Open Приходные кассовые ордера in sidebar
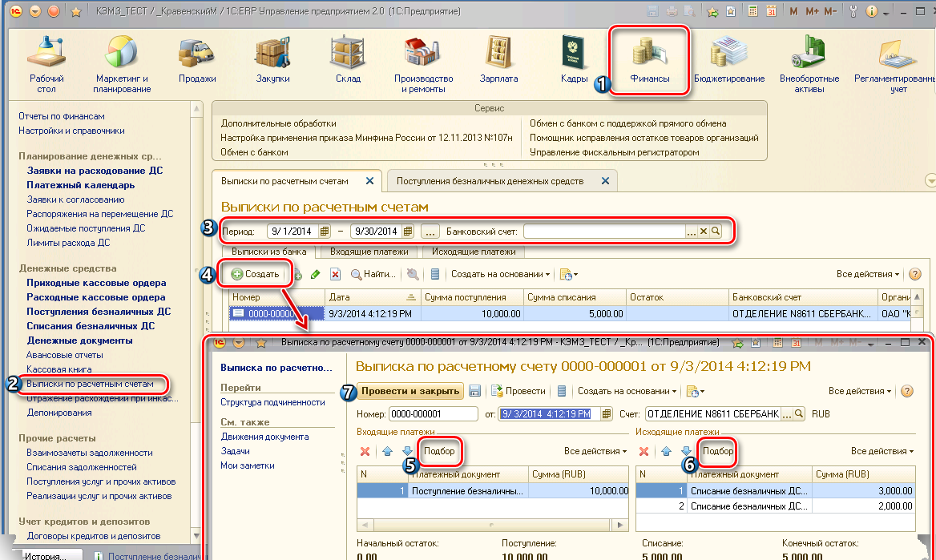This screenshot has width=936, height=560. pos(96,283)
